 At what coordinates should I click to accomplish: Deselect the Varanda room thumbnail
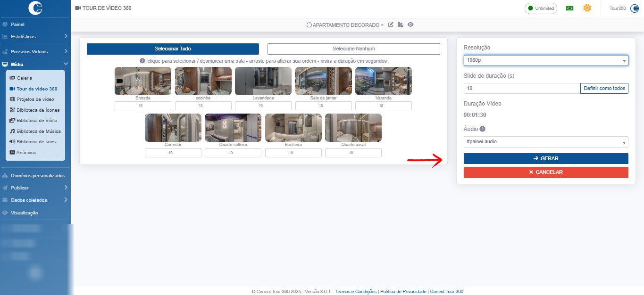point(383,81)
